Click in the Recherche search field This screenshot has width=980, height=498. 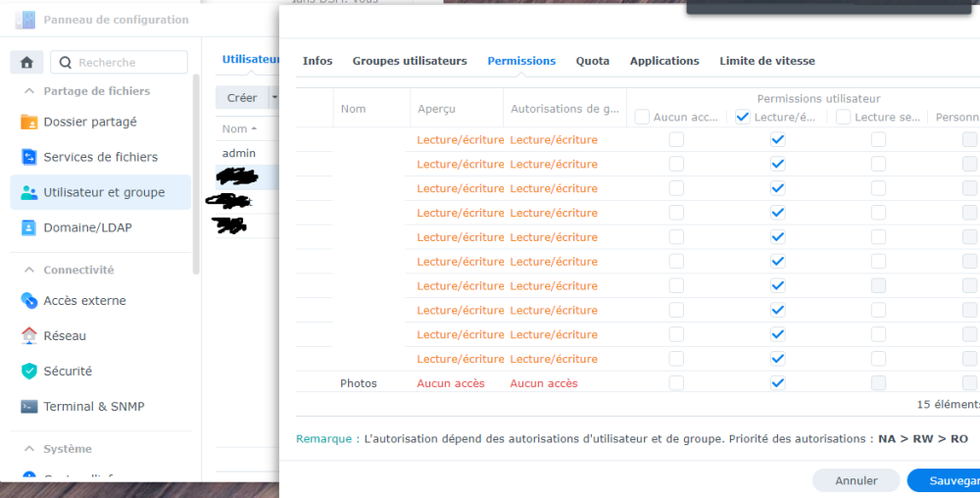[119, 63]
